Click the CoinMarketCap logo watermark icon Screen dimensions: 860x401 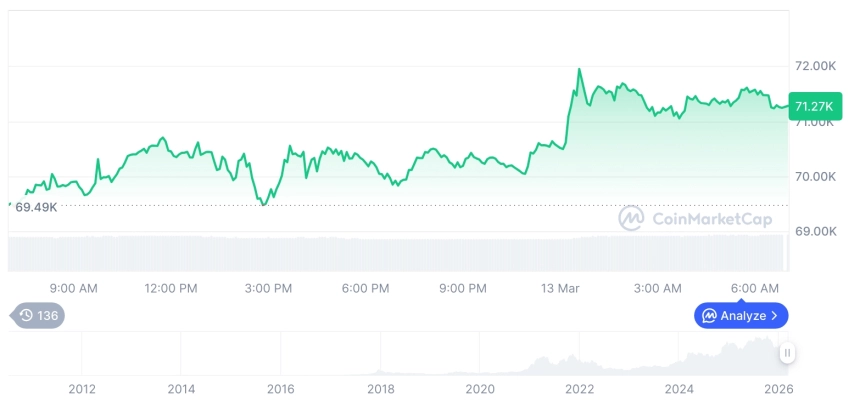(630, 218)
